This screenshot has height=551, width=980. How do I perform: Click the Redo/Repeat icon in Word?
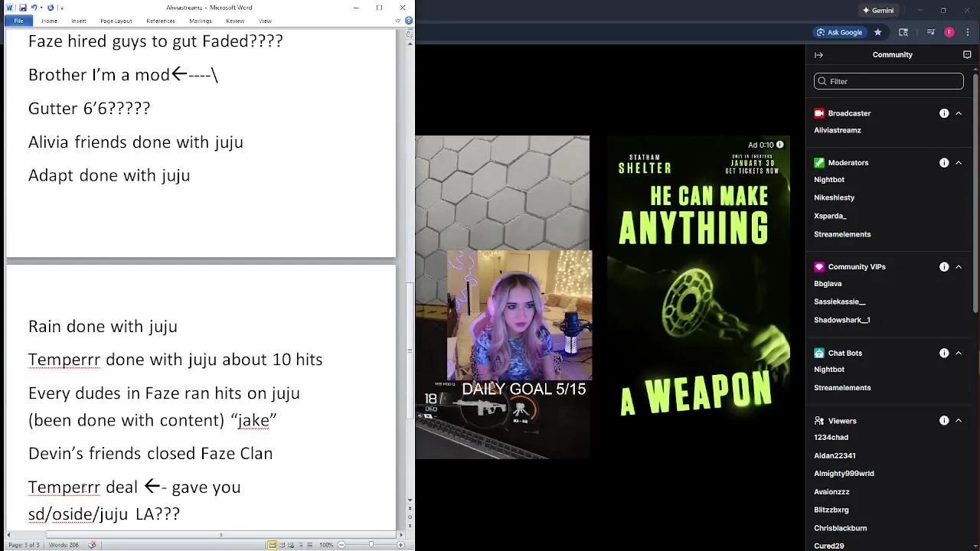point(51,8)
